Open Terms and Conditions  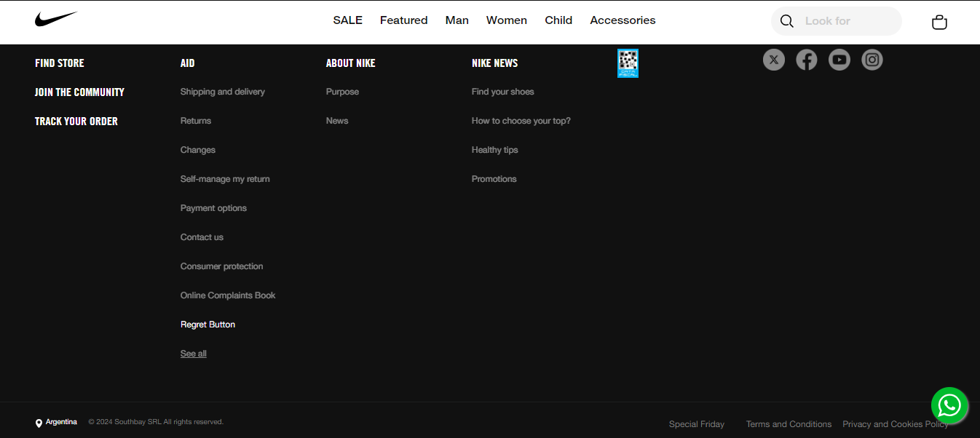[x=789, y=424]
